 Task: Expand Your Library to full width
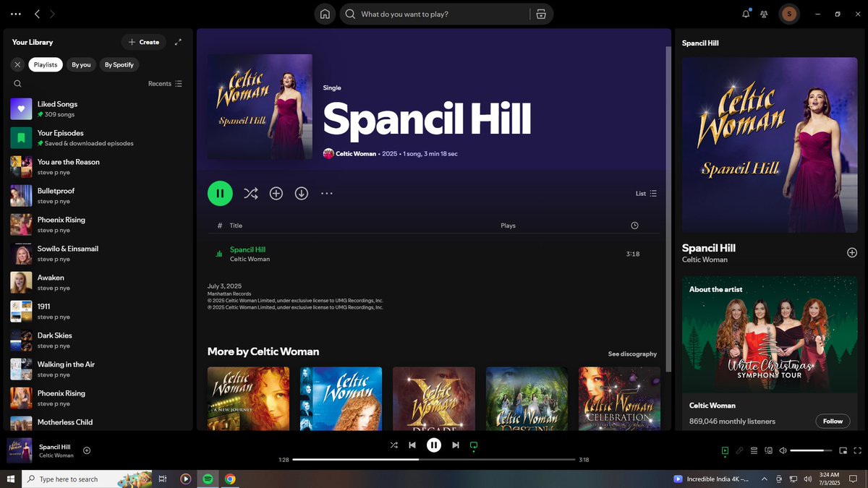point(179,42)
